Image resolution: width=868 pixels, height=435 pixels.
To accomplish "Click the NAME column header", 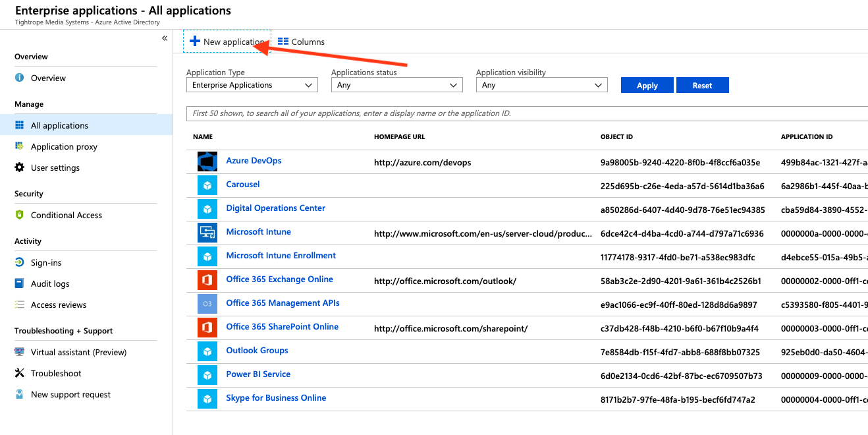I will point(203,137).
